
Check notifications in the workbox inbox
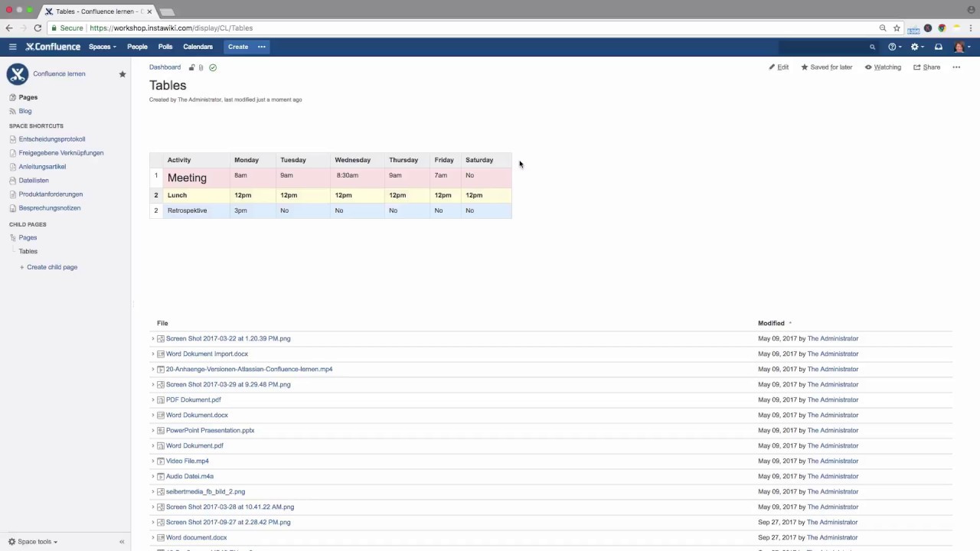(x=939, y=47)
